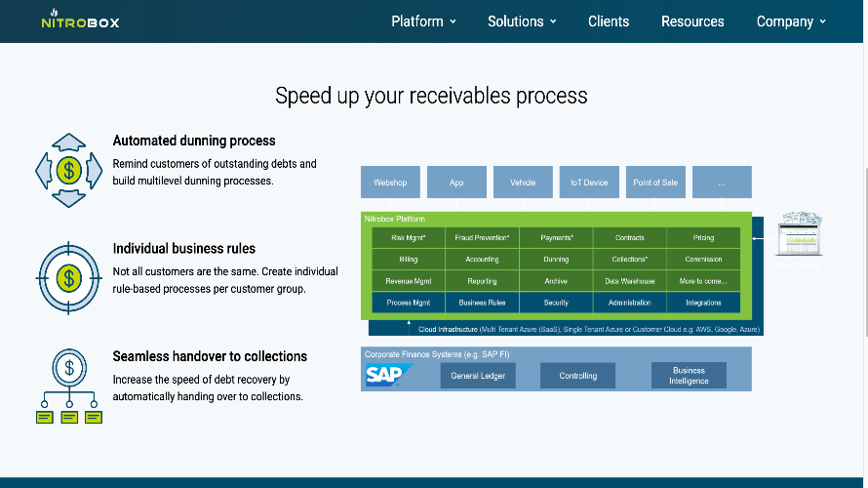Click the Dunning cell in platform grid
Viewport: 868px width, 488px height.
tap(556, 260)
